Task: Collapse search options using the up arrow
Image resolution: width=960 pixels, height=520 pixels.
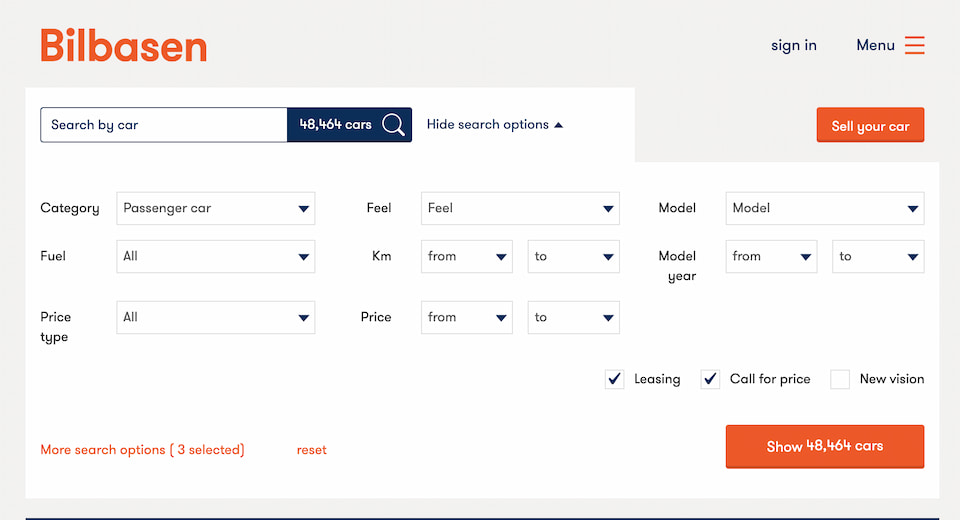Action: [x=558, y=125]
